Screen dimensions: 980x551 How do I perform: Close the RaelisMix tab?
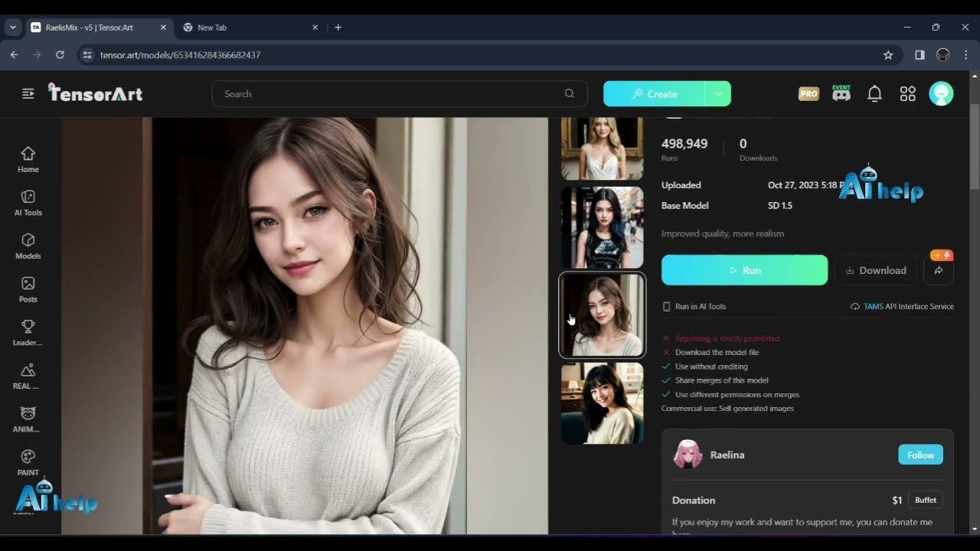click(x=163, y=27)
